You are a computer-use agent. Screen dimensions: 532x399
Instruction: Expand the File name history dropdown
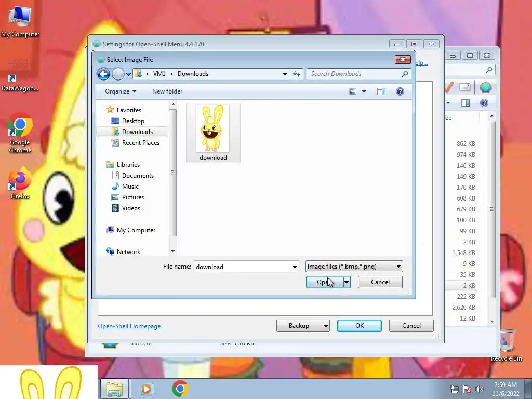pyautogui.click(x=295, y=267)
